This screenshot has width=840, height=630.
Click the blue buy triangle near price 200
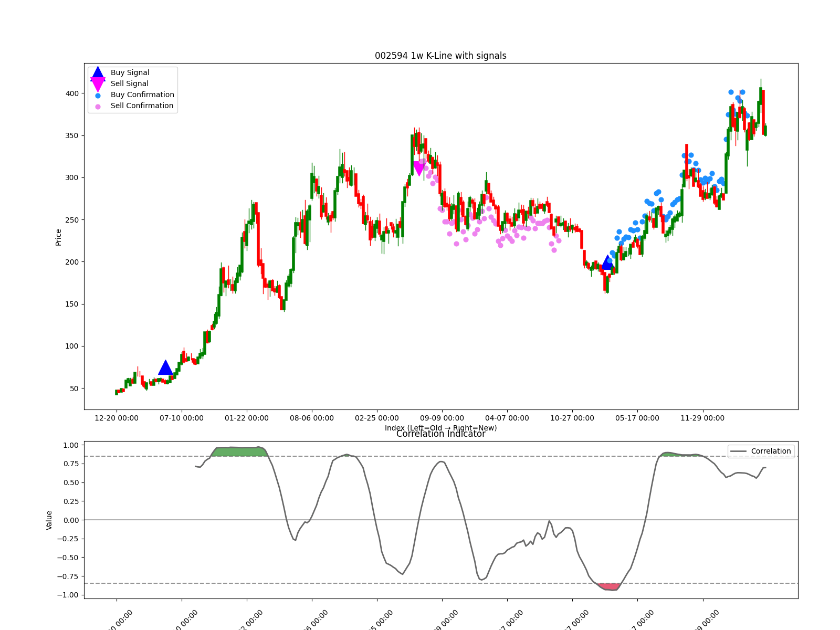click(x=608, y=262)
